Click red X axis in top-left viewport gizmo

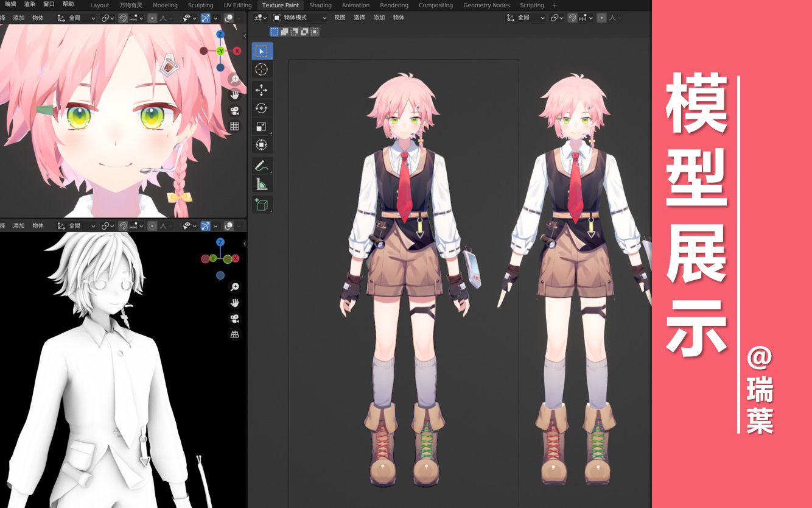click(236, 51)
